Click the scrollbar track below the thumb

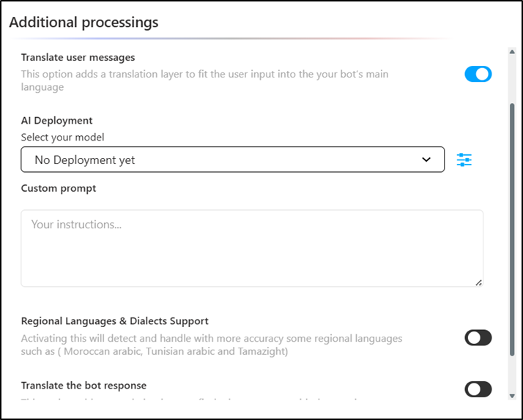pos(512,375)
